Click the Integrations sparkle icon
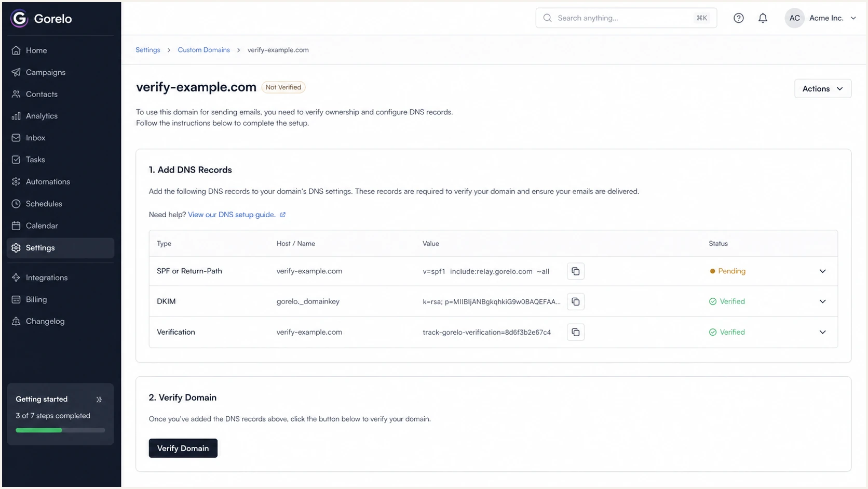This screenshot has width=868, height=489. click(16, 277)
